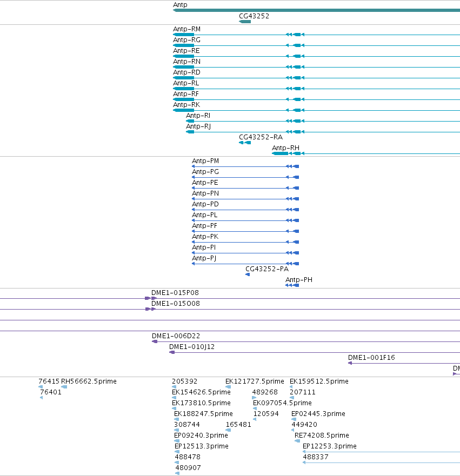Click the Antp-PD protein label
Viewport: 460px width, 476px height.
(x=205, y=204)
